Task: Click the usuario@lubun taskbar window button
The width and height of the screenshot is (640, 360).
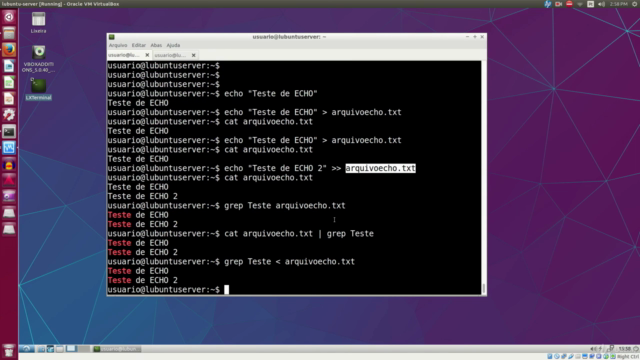Action: pos(117,349)
